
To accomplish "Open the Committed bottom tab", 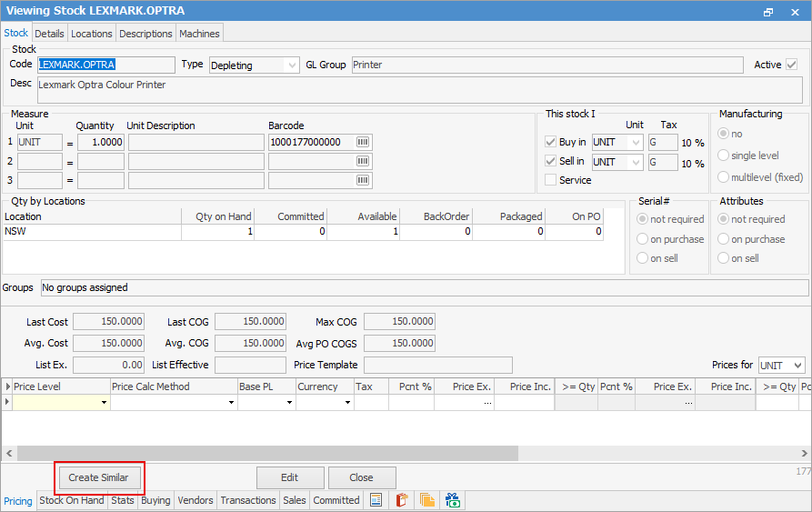I will click(x=336, y=500).
